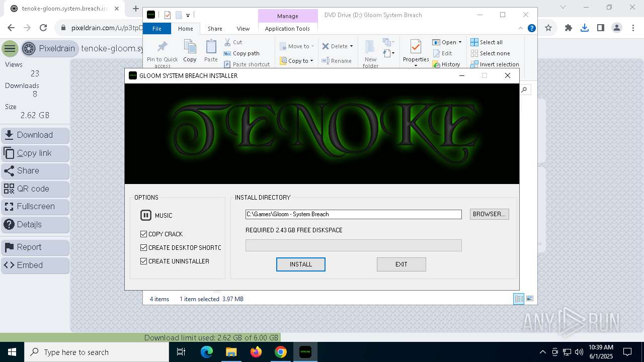Click Invert selection in the ribbon
Viewport: 644px width, 362px height.
pyautogui.click(x=495, y=64)
